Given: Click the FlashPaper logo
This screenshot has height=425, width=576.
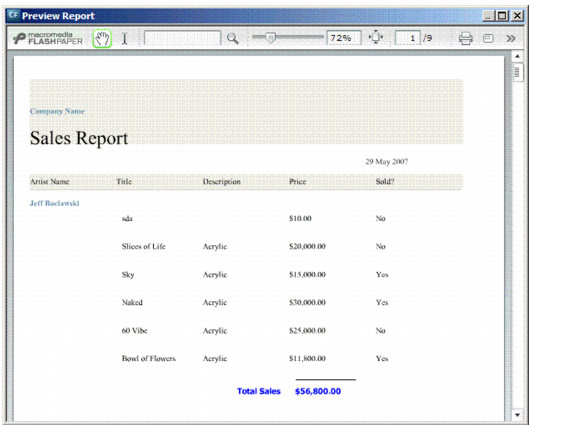Looking at the screenshot, I should [48, 38].
